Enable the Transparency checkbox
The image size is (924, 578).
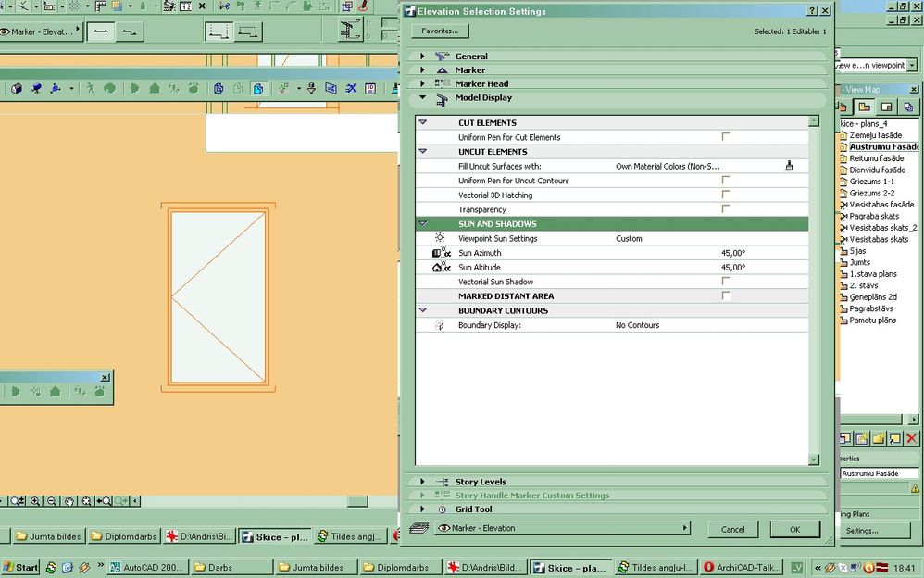727,209
